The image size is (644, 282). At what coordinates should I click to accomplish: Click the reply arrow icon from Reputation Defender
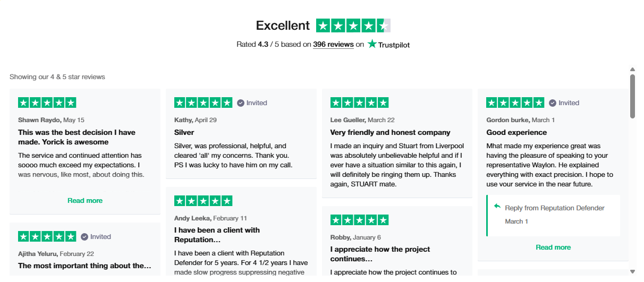coord(497,207)
